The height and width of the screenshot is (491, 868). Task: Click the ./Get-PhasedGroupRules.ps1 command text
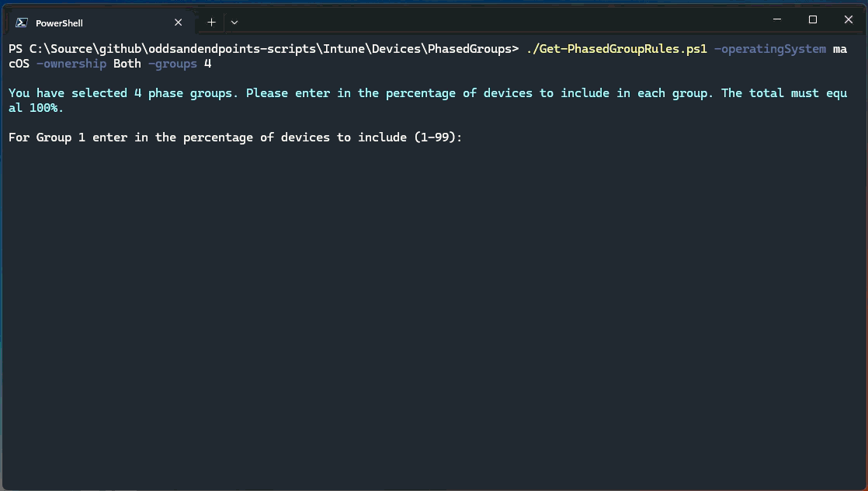[616, 49]
